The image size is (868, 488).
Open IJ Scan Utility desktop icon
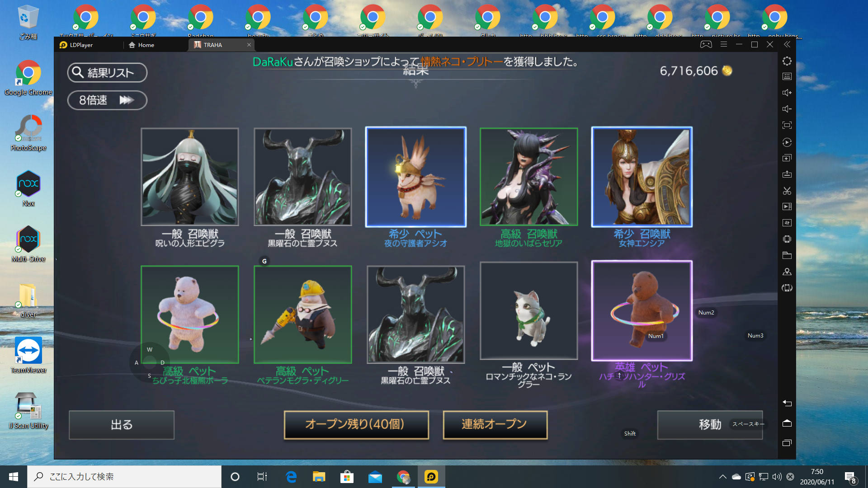28,411
